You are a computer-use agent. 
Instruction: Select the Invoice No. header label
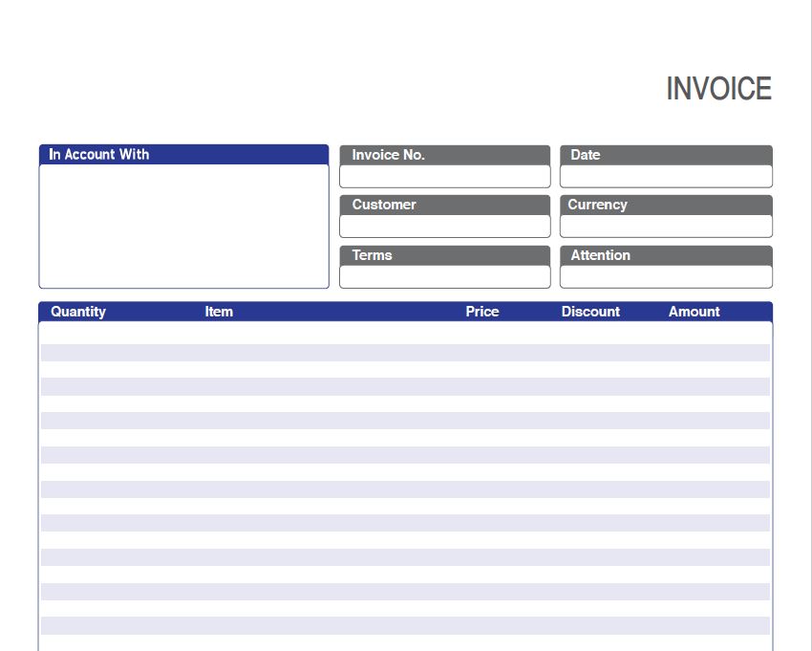tap(384, 154)
